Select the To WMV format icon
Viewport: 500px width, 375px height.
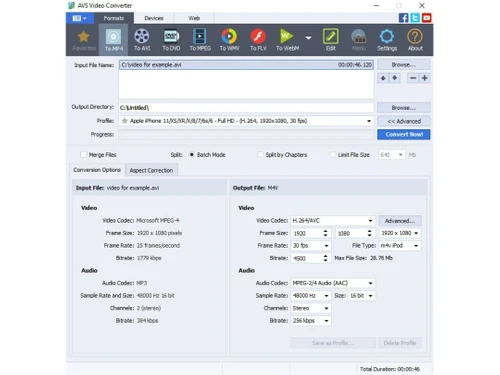pos(229,40)
